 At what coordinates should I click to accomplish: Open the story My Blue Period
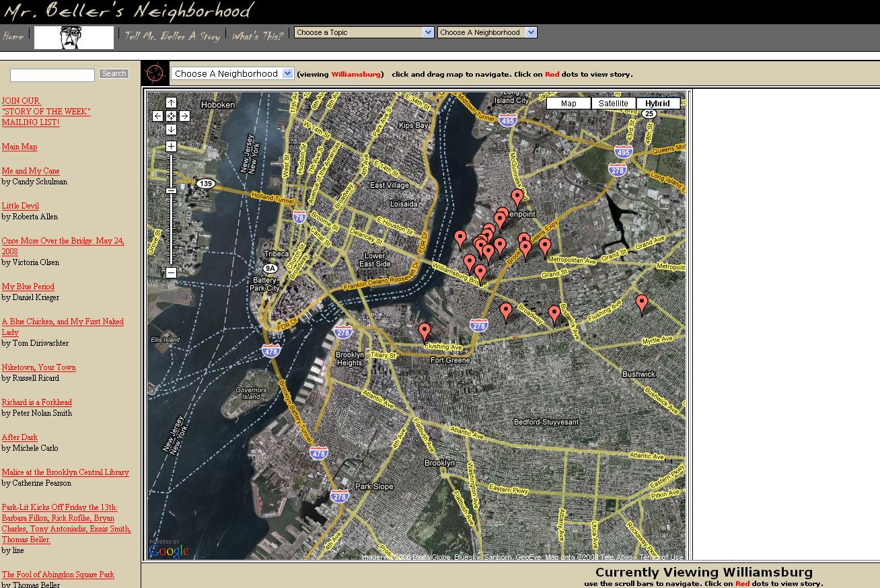tap(28, 287)
